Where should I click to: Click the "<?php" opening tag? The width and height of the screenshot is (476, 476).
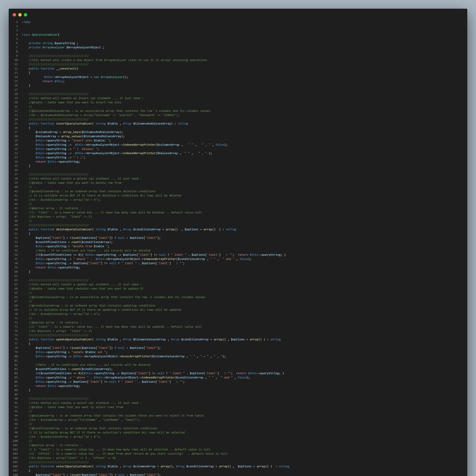tap(26, 22)
